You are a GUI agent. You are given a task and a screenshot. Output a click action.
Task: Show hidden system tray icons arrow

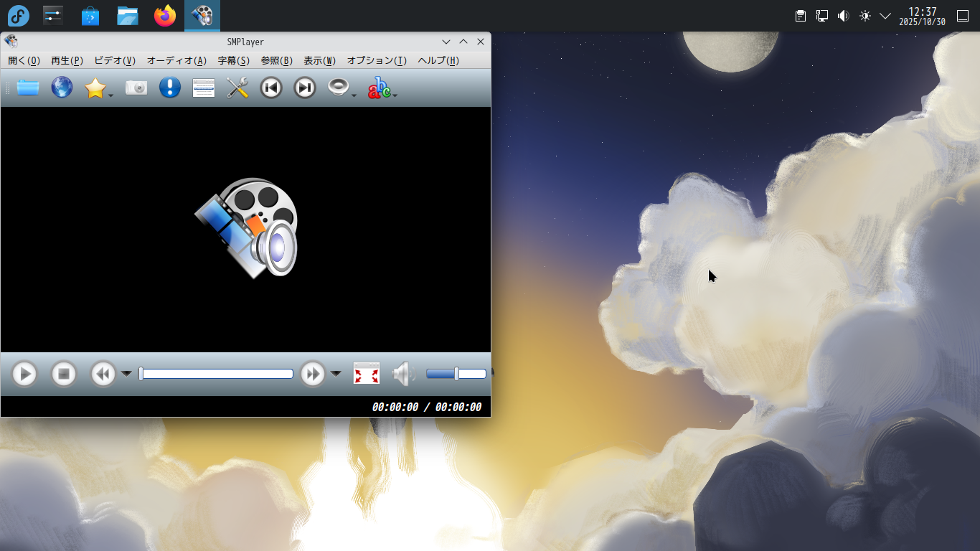click(x=885, y=16)
